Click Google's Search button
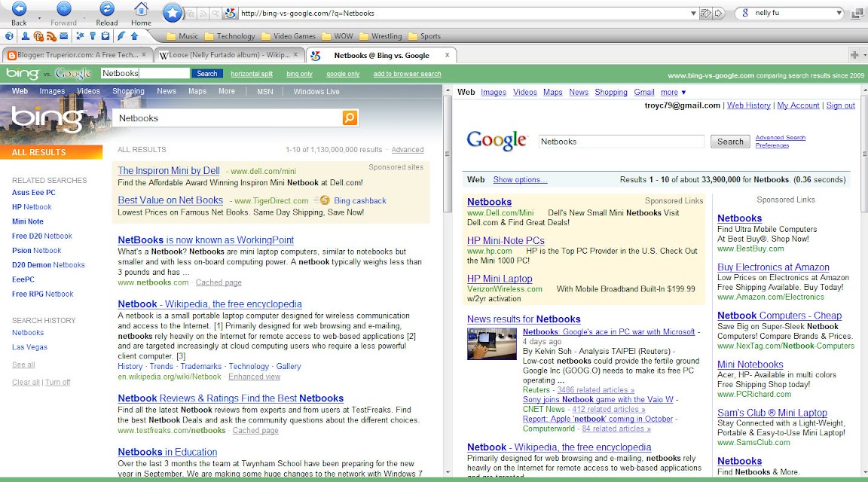 point(731,142)
